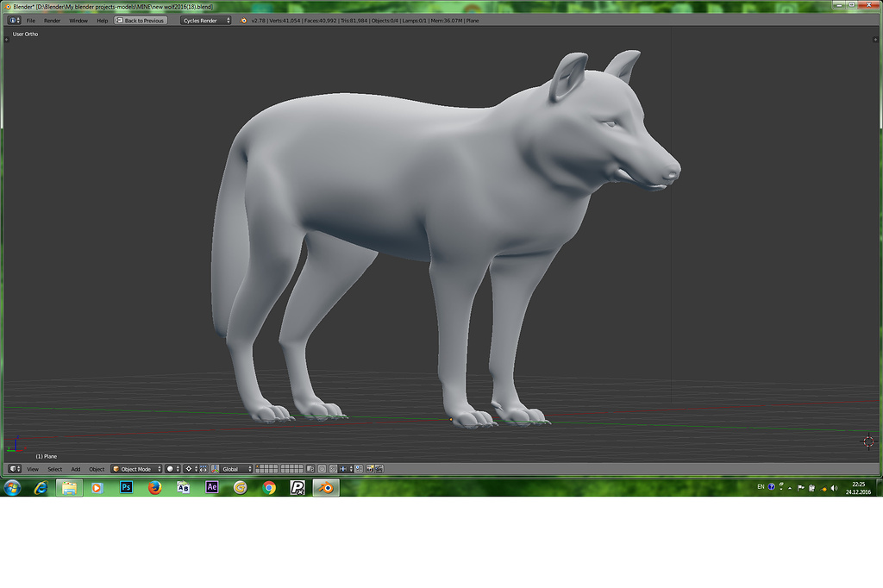This screenshot has height=588, width=883.
Task: Open the Action Center flag icon
Action: coord(801,488)
